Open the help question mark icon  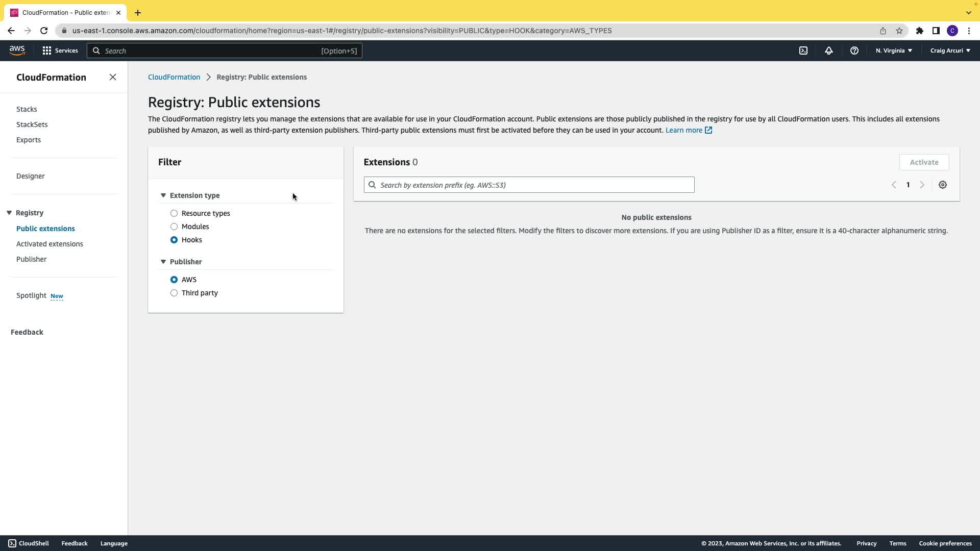pyautogui.click(x=854, y=51)
